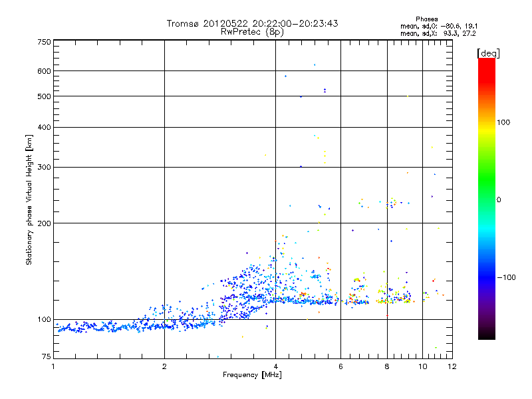Click the rainbow phase colorbar
The width and height of the screenshot is (532, 399).
(487, 198)
